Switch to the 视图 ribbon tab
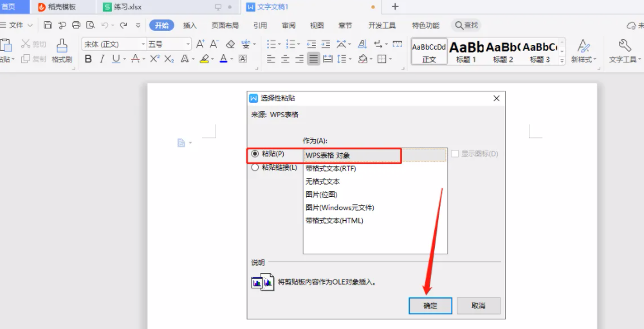This screenshot has width=644, height=329. tap(317, 26)
